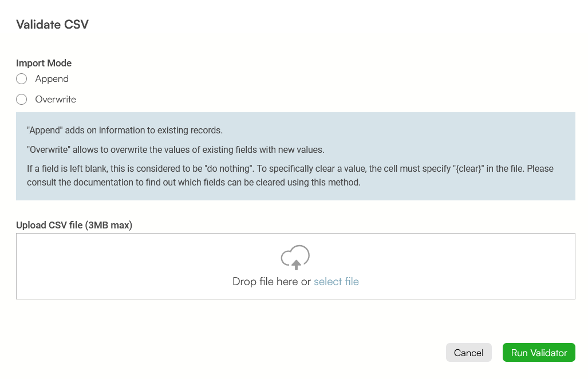Image resolution: width=588 pixels, height=379 pixels.
Task: Select the Overwrite radio button
Action: point(21,100)
